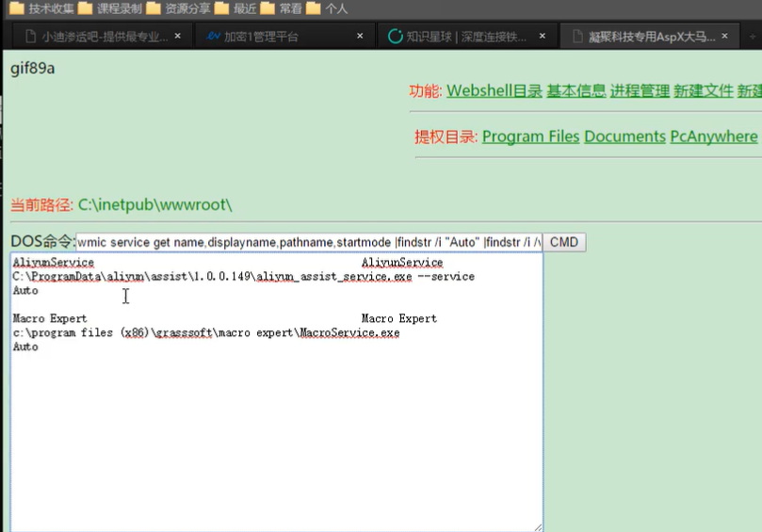
Task: Click the favicon of 加密1管理平台 tab
Action: [x=213, y=37]
